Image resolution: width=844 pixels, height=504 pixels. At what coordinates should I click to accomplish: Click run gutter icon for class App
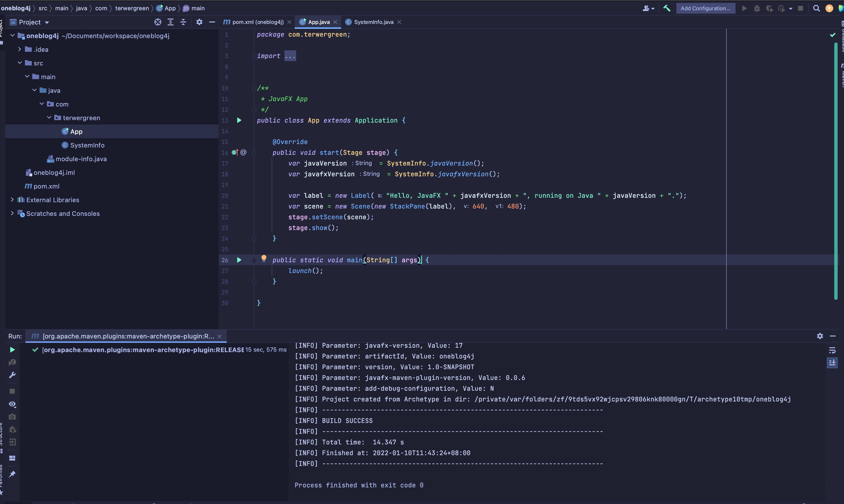[239, 120]
